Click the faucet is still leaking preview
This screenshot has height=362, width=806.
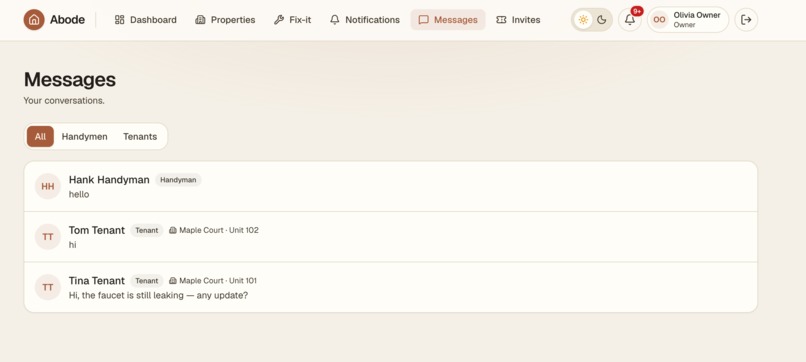pos(158,295)
